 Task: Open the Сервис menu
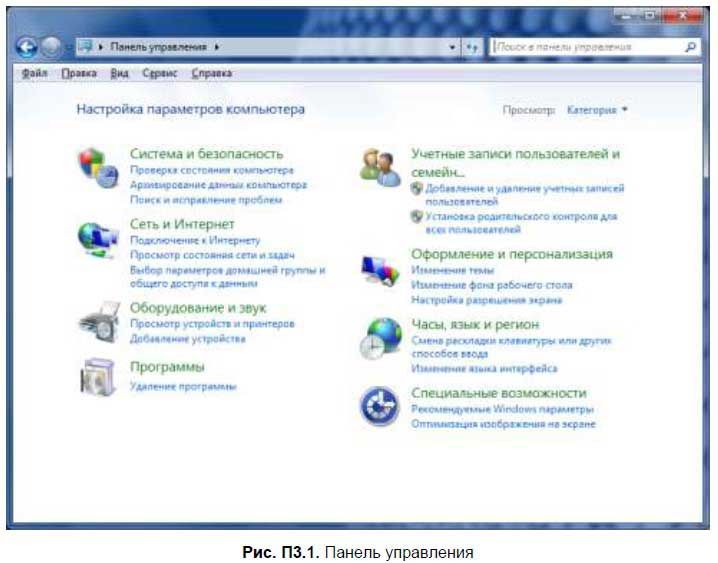tap(159, 73)
